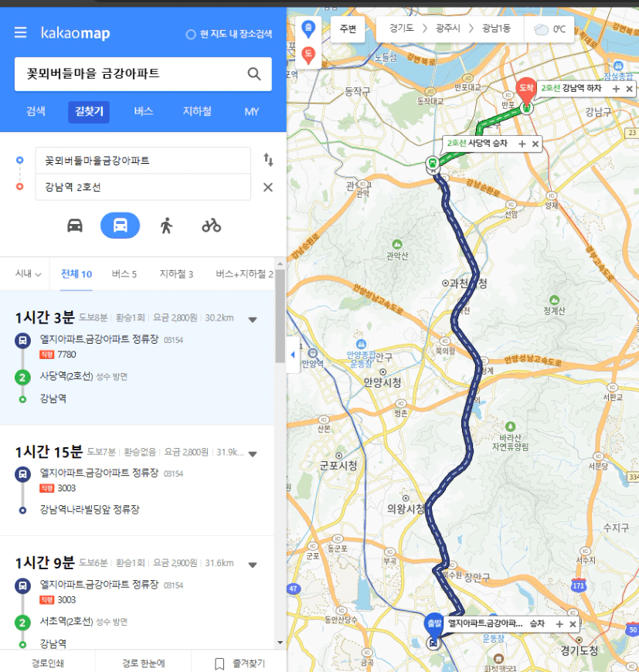Click 경로인쇄 at the bottom

(48, 664)
